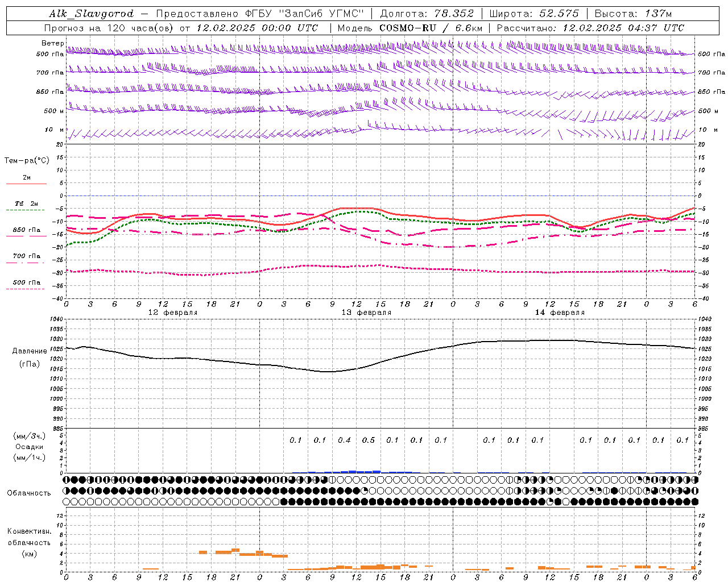The height and width of the screenshot is (582, 728).
Task: Click the station name Alk_Slavgorod in the header
Action: pyautogui.click(x=92, y=14)
